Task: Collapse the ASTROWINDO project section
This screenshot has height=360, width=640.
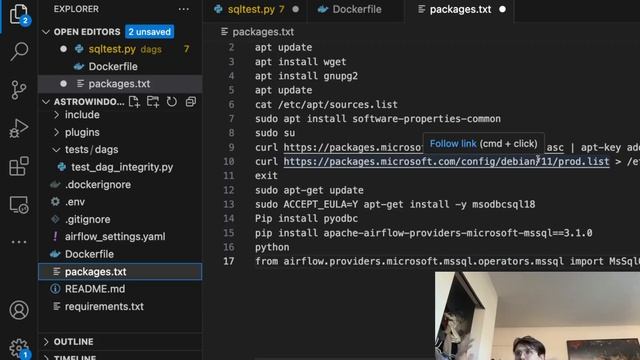Action: pyautogui.click(x=46, y=102)
